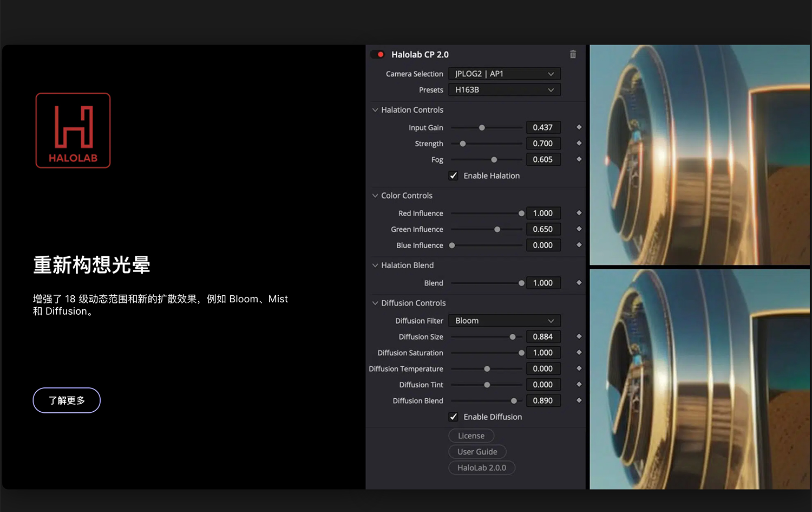The height and width of the screenshot is (512, 812).
Task: Click the HALOLAB logo
Action: 73,131
